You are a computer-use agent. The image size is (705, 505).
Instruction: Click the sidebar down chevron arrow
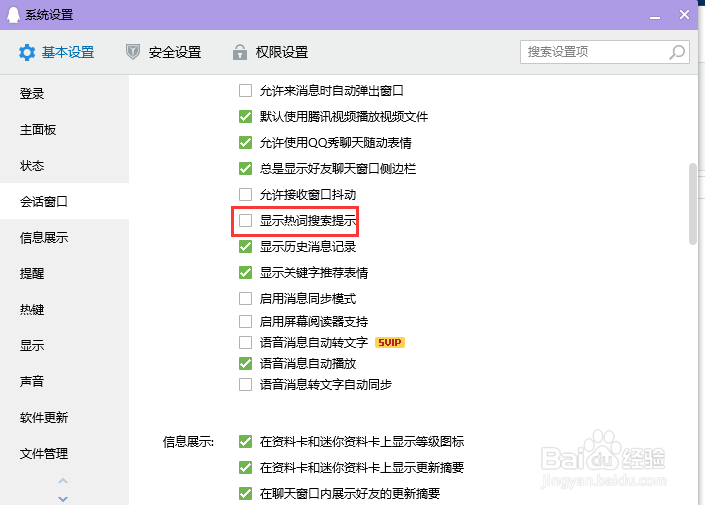coord(63,499)
